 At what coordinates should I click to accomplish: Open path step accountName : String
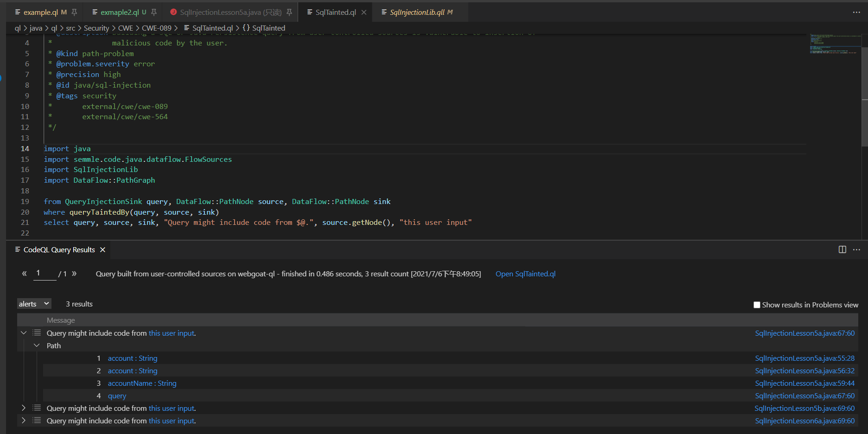click(x=142, y=383)
